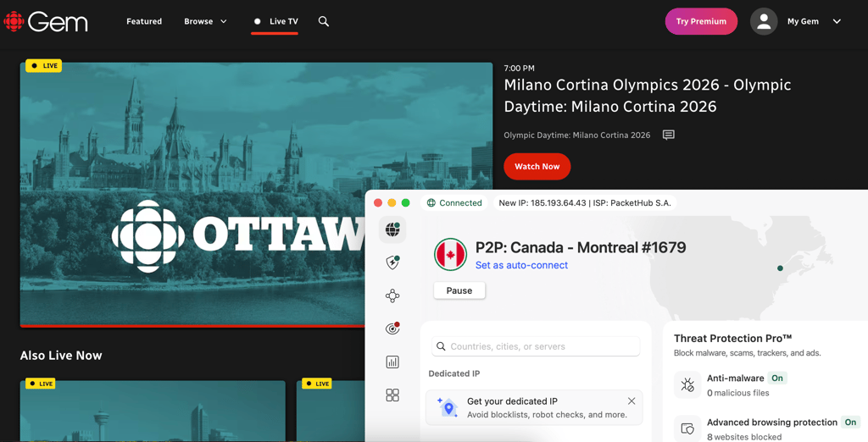Click the Watch Now button

(537, 167)
